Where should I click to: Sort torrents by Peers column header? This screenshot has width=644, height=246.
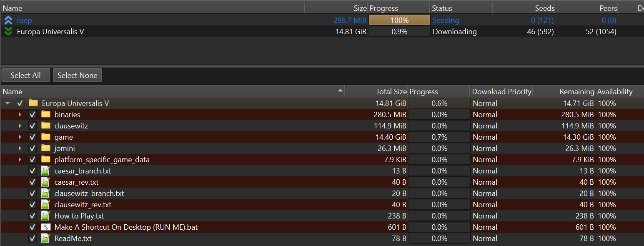pos(586,8)
